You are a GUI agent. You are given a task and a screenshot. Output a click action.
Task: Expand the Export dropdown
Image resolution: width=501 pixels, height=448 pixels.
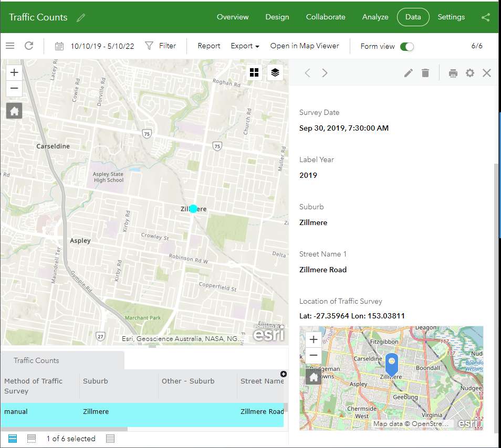click(245, 46)
